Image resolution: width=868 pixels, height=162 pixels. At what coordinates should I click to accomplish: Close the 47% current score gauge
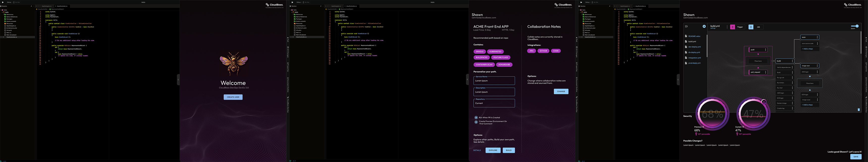click(x=764, y=102)
